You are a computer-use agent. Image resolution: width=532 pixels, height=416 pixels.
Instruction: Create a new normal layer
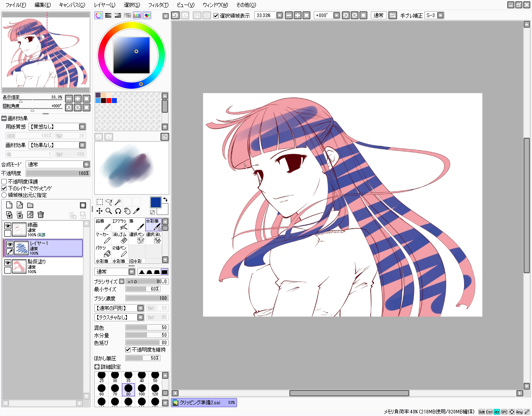pyautogui.click(x=9, y=205)
